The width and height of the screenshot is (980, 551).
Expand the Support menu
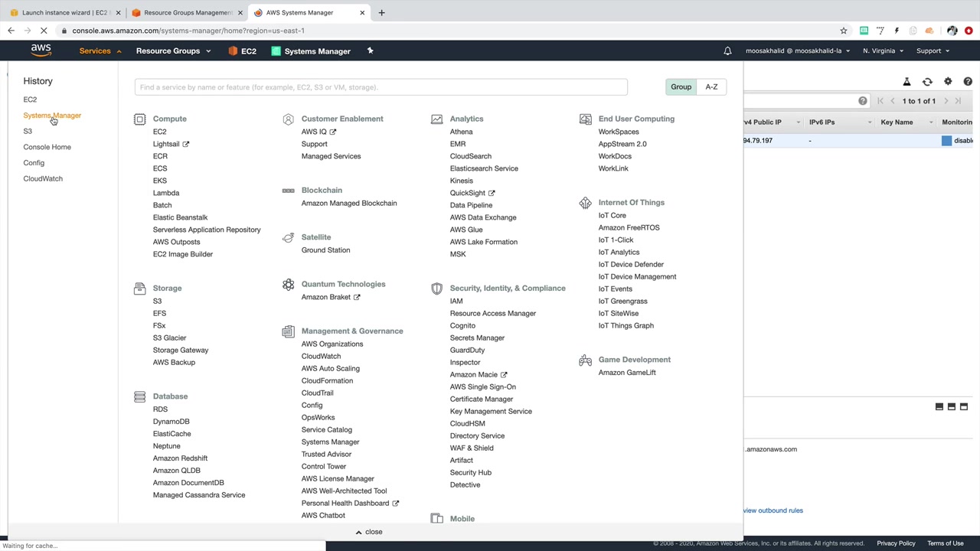(x=933, y=51)
